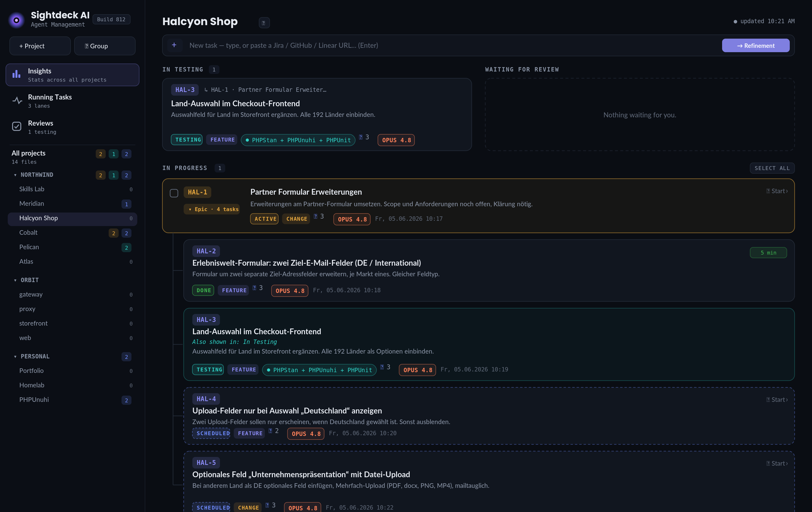Click the SELECT ALL button
The image size is (812, 512).
(772, 168)
